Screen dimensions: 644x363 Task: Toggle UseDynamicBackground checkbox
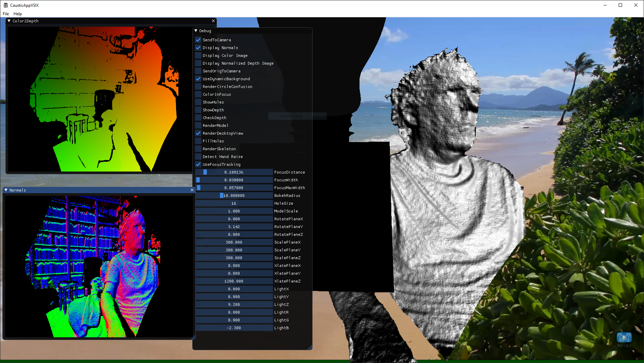point(198,79)
